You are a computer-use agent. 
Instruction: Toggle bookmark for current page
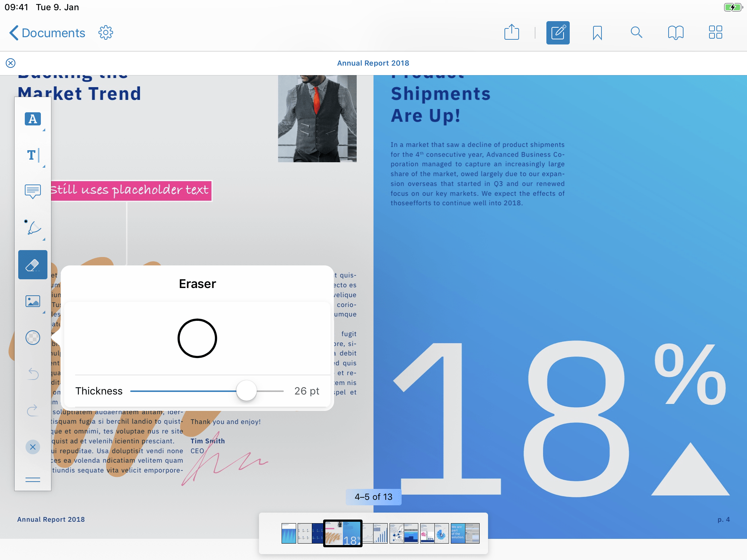click(597, 33)
